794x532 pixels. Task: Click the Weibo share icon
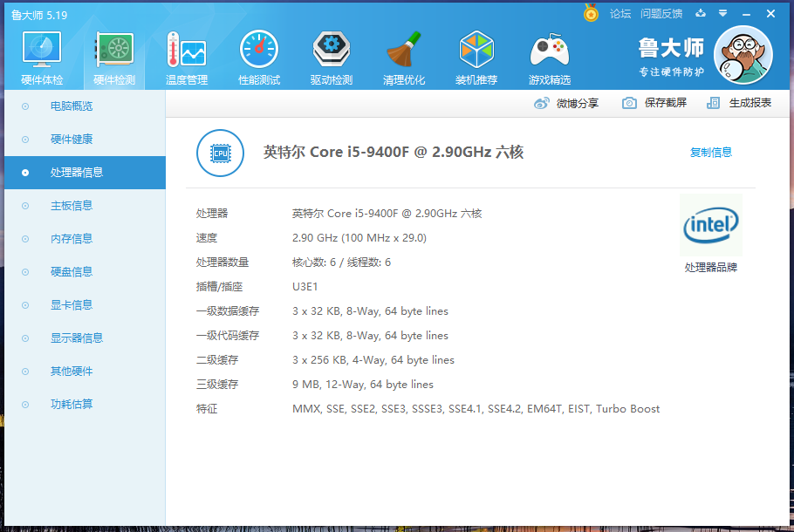(x=541, y=103)
